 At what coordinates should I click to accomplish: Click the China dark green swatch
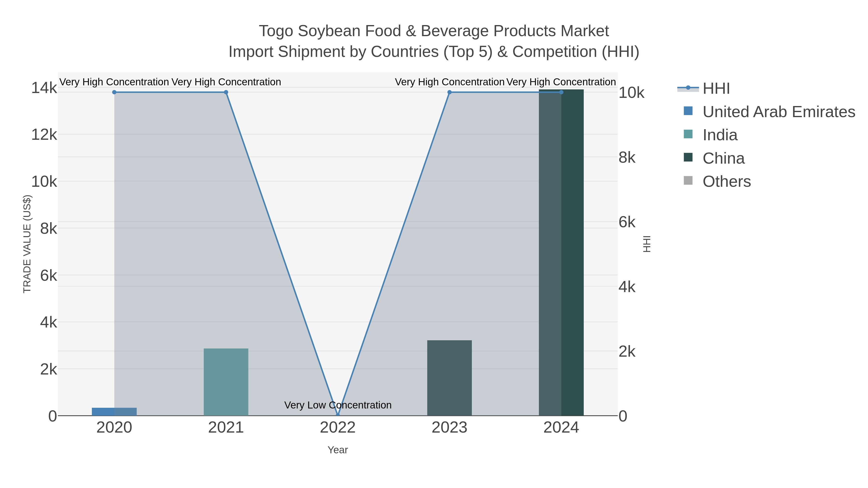click(x=688, y=157)
